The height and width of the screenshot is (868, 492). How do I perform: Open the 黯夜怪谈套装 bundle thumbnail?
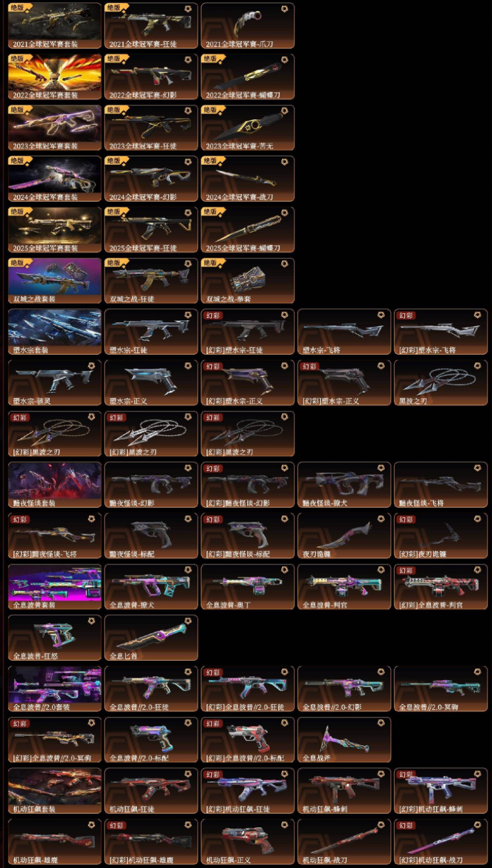(55, 484)
